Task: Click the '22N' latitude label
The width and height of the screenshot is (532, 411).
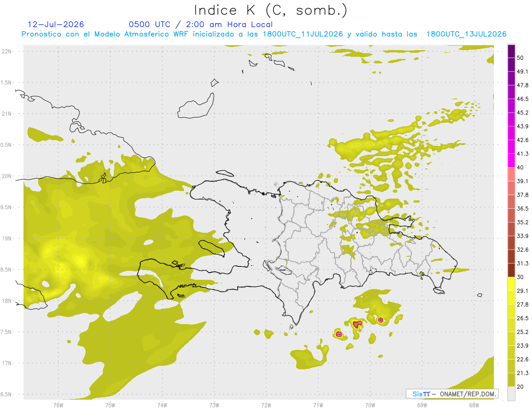Action: pyautogui.click(x=8, y=51)
